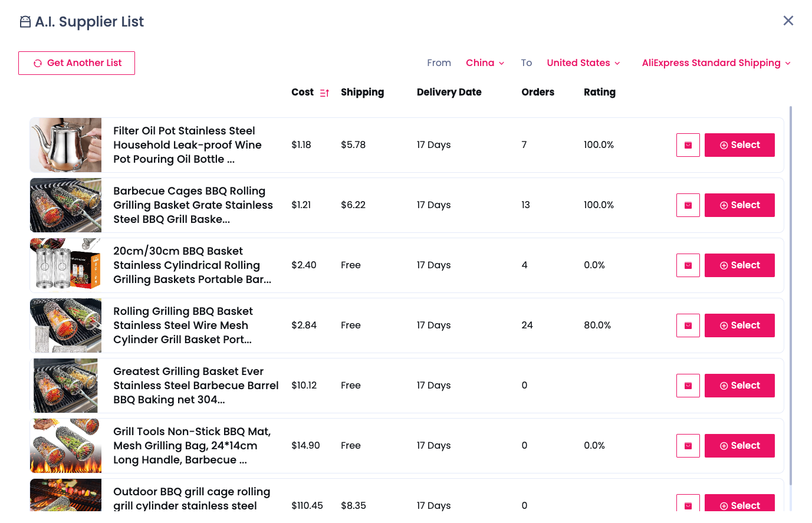The width and height of the screenshot is (812, 523).
Task: Click the Greatest Grilling Basket thumbnail image
Action: (66, 386)
